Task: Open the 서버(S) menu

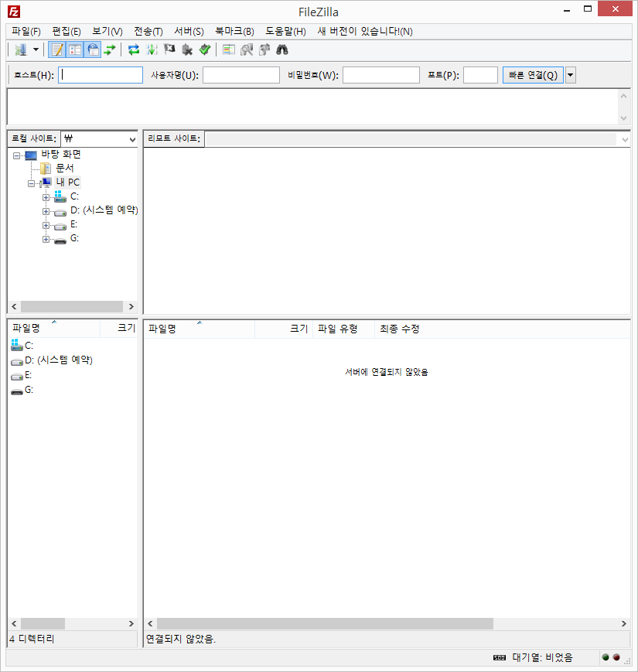Action: (189, 31)
